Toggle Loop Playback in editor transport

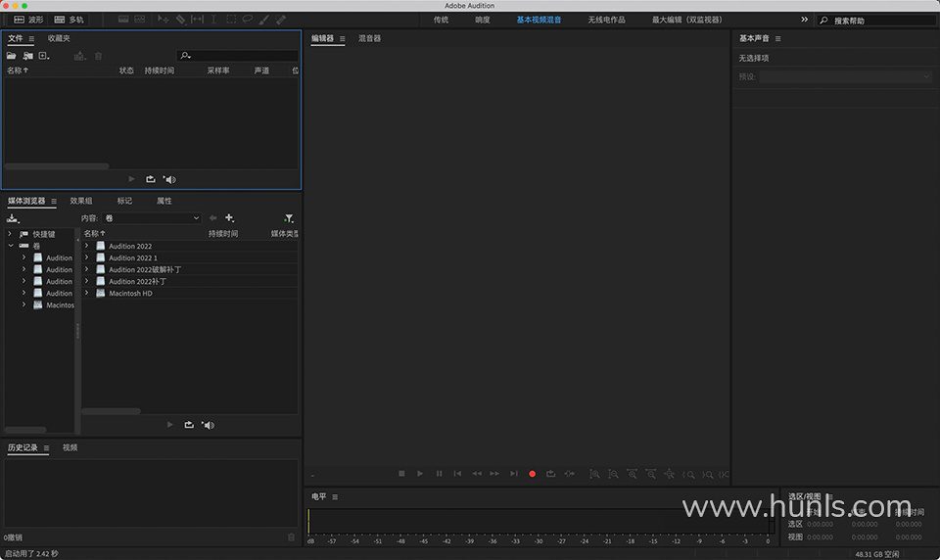(x=550, y=474)
